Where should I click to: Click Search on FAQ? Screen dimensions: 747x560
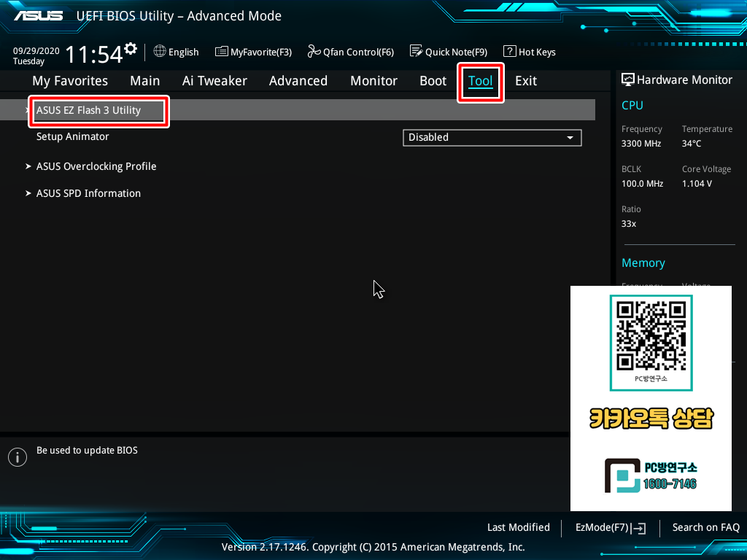(x=705, y=527)
